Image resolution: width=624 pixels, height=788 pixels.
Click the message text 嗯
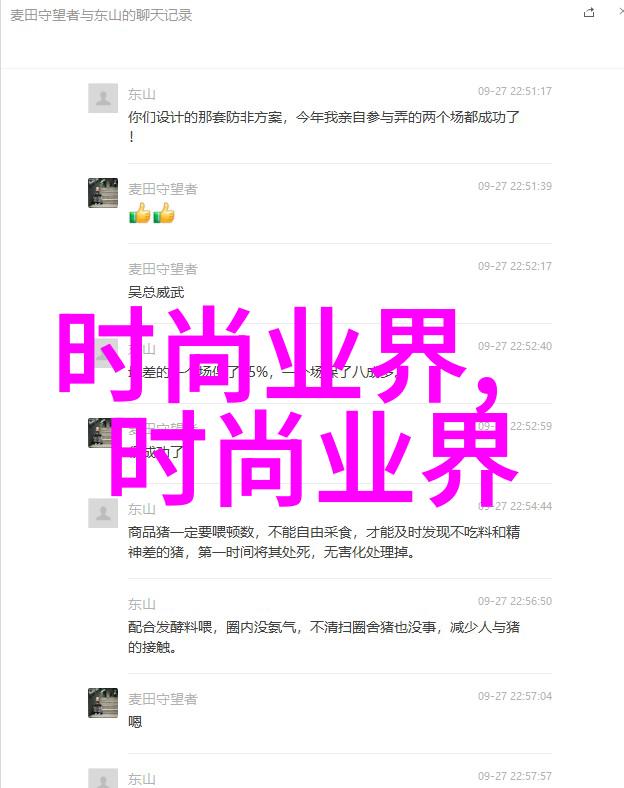click(x=135, y=722)
